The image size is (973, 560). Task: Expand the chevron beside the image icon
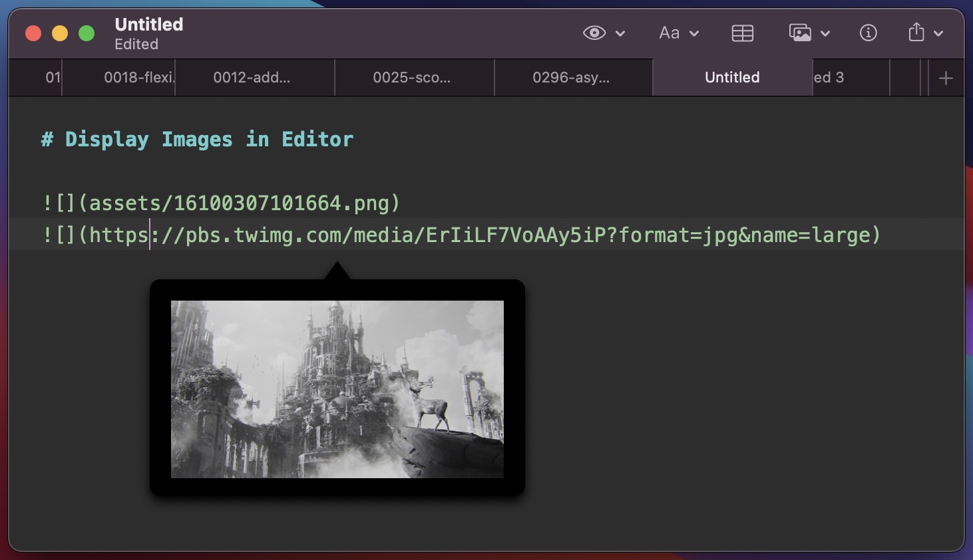[825, 34]
